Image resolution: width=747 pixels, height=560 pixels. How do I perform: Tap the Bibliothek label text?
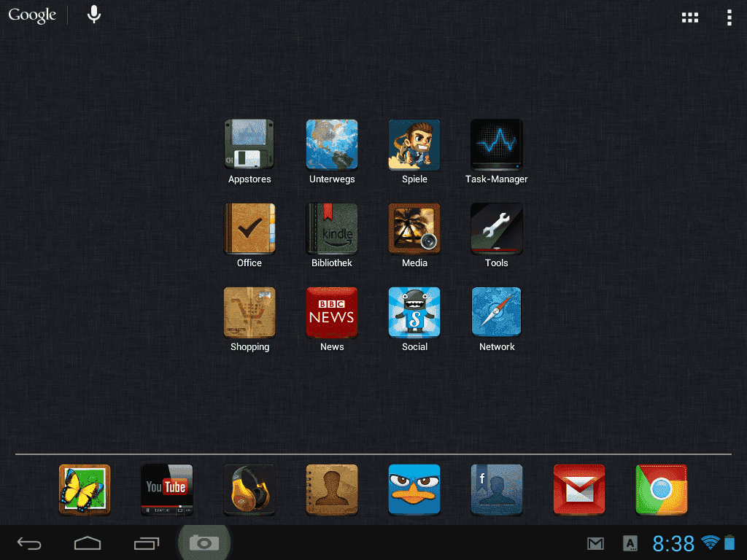(332, 263)
